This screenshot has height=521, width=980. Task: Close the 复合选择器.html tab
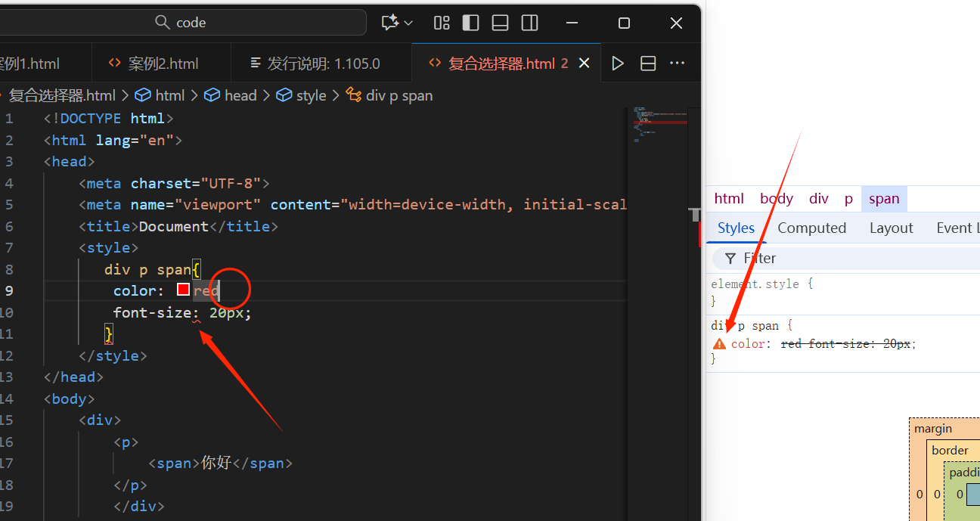584,64
